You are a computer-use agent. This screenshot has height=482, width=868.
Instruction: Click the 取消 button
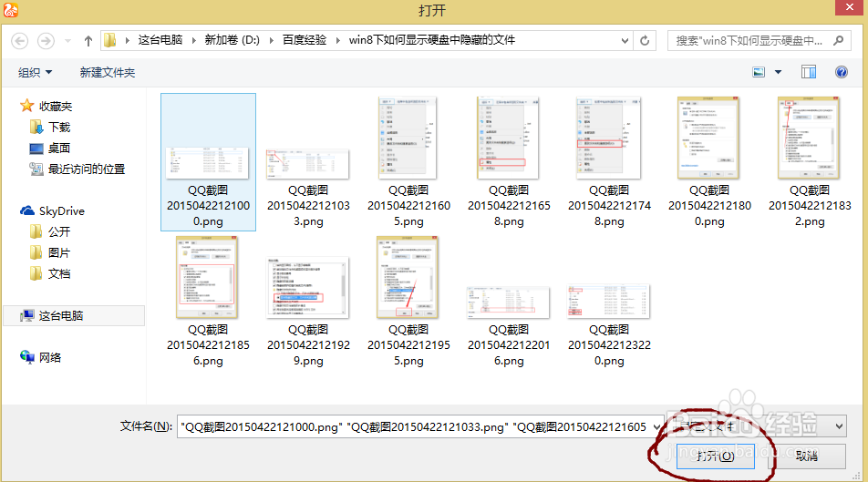(806, 456)
